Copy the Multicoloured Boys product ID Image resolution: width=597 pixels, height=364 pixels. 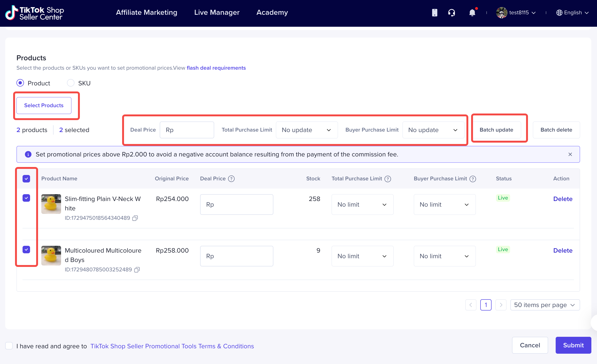[x=137, y=270]
